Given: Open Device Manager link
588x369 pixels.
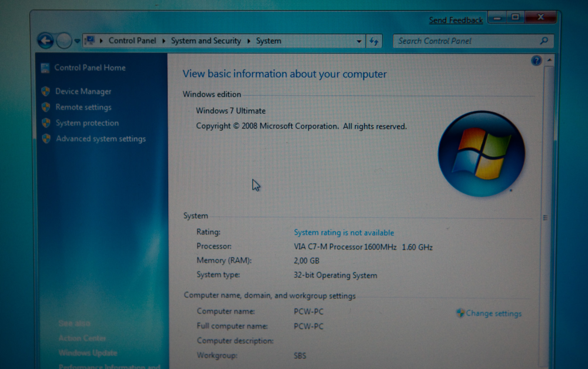Looking at the screenshot, I should (83, 92).
